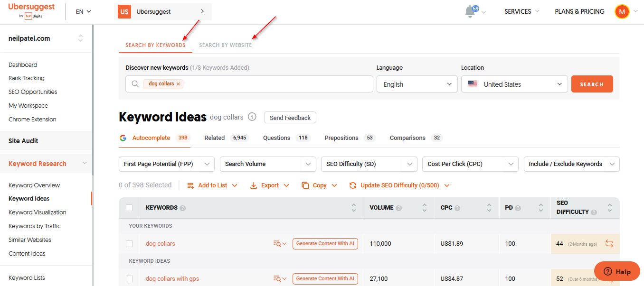Open the Location United States dropdown
The width and height of the screenshot is (644, 286).
tap(514, 84)
